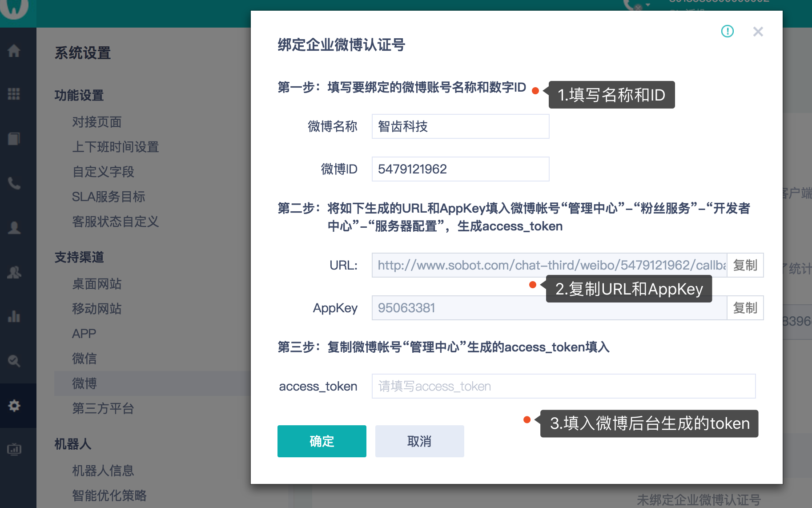Screen dimensions: 812x508
Task: Click the access_token input field
Action: pos(563,386)
